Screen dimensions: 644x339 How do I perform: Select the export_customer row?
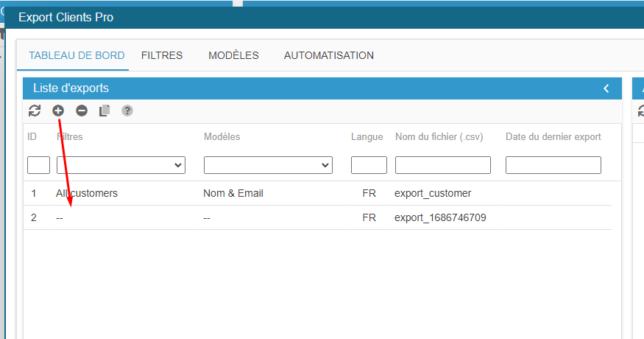point(432,193)
